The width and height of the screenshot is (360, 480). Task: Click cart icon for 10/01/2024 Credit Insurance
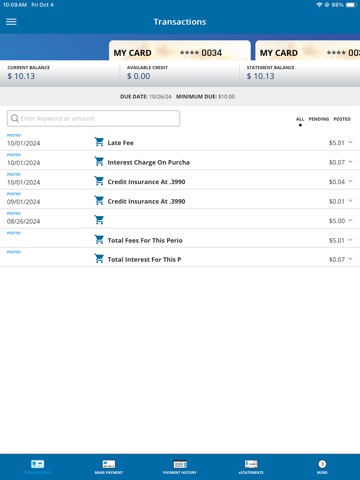(99, 181)
